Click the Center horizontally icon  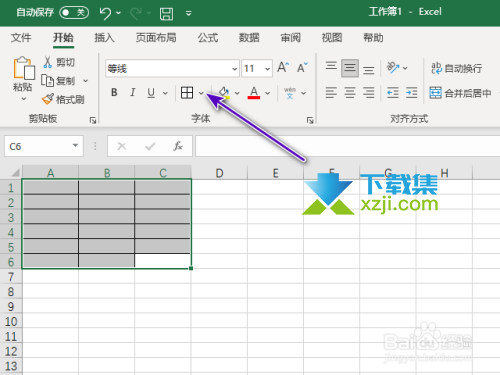350,92
